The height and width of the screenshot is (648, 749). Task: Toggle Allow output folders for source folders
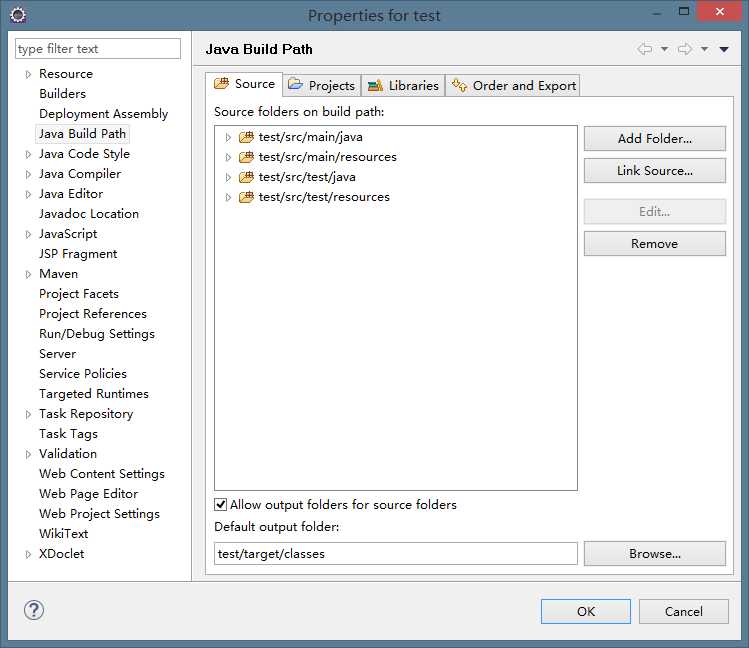click(x=221, y=505)
